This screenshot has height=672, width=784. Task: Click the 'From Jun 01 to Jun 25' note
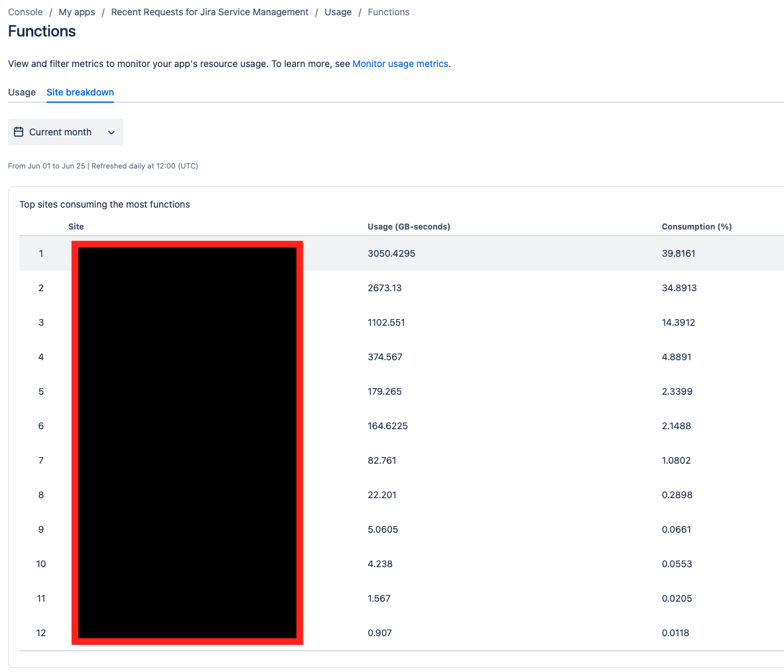click(x=46, y=166)
